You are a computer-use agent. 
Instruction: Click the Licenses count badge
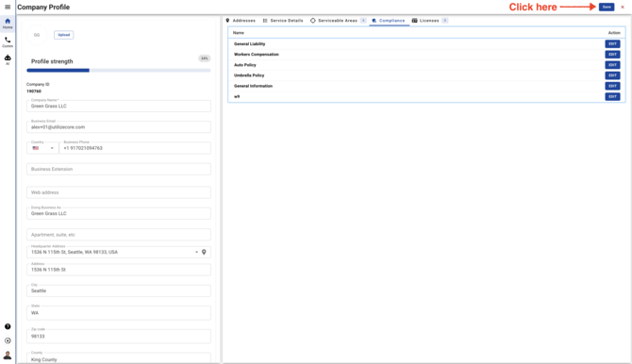tap(444, 21)
